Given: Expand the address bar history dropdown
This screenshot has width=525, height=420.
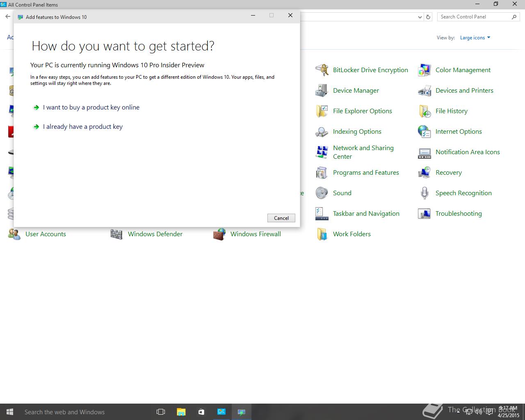Looking at the screenshot, I should click(420, 17).
